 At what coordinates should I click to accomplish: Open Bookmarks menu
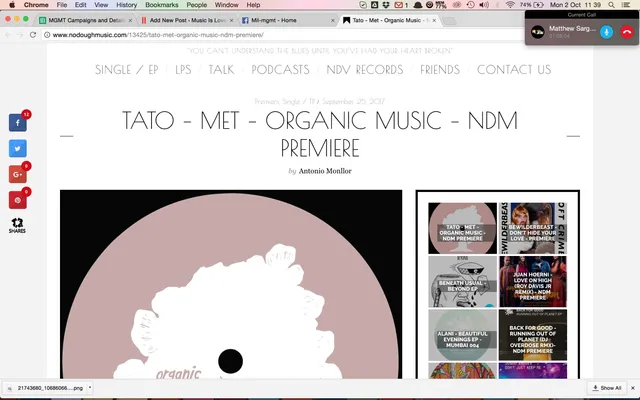[x=162, y=5]
